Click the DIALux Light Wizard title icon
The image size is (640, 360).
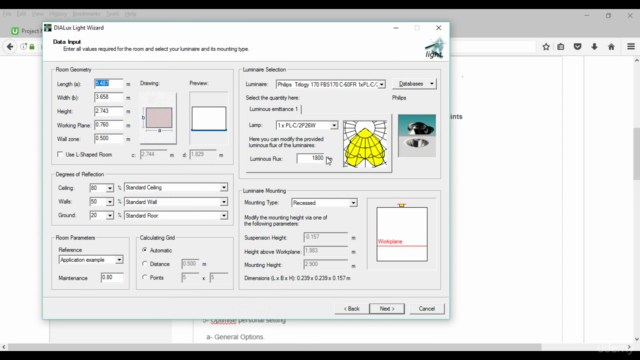click(x=48, y=28)
